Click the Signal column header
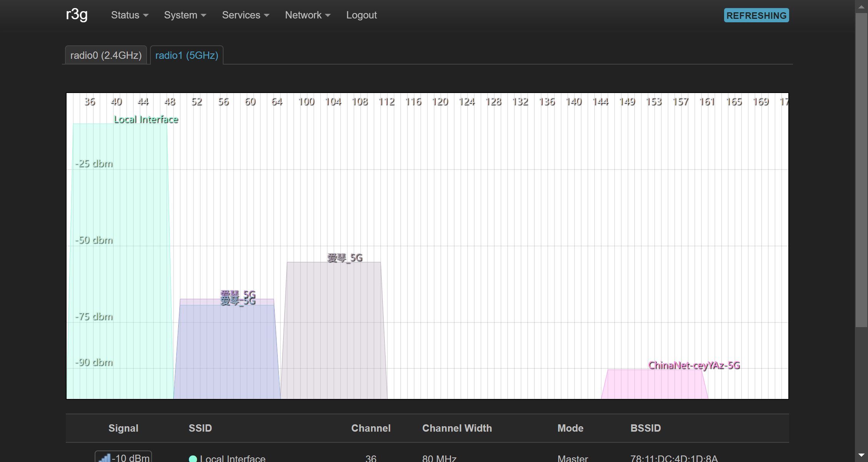The image size is (868, 462). pos(123,428)
